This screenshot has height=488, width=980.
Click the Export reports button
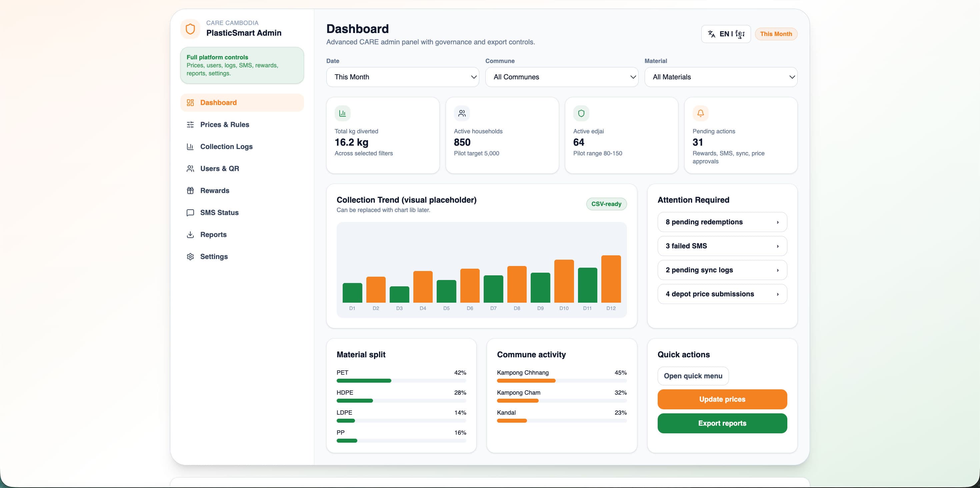pos(722,423)
